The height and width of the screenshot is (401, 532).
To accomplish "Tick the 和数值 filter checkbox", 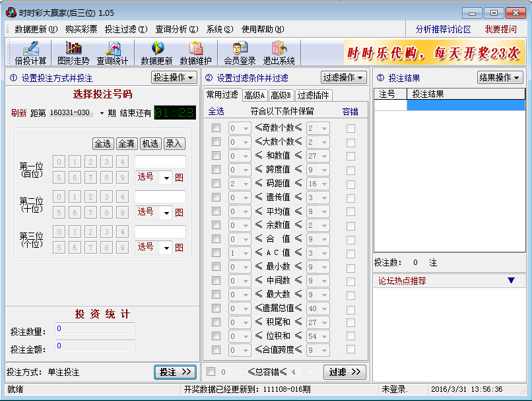I will point(216,156).
